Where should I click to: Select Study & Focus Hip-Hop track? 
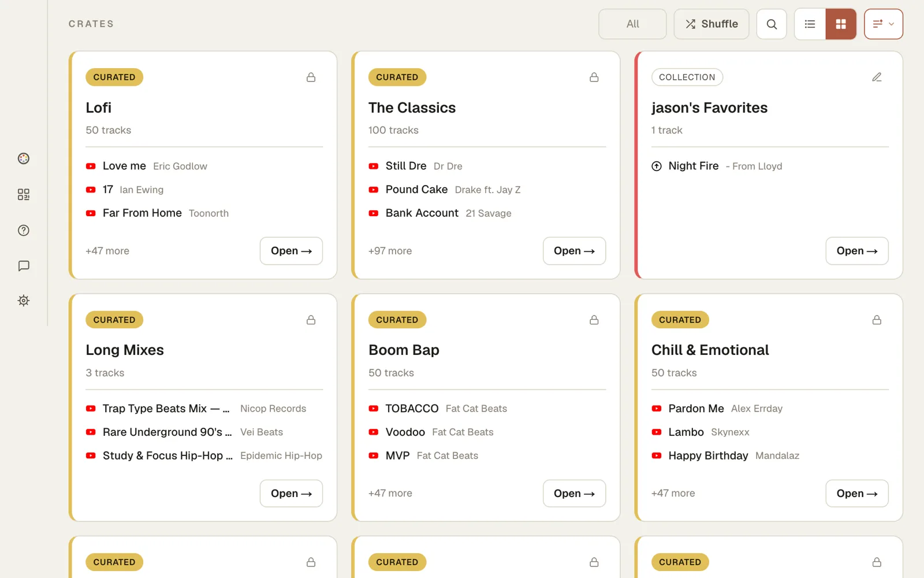pos(167,456)
